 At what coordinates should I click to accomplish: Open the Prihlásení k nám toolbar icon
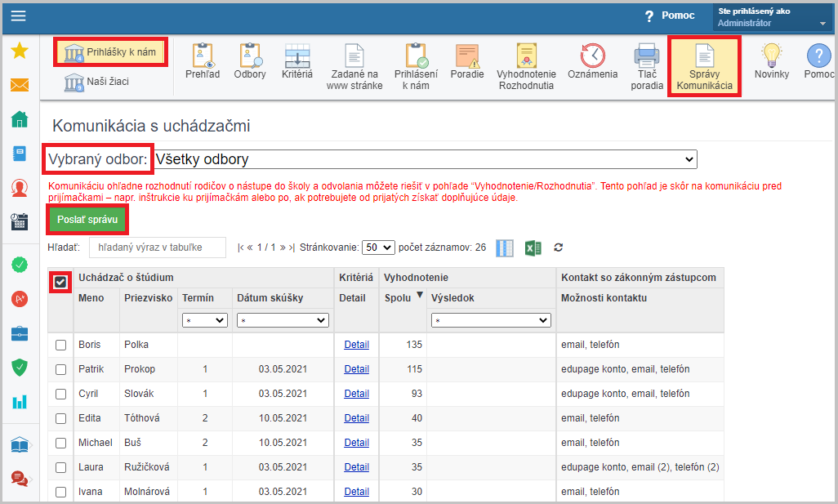[416, 66]
